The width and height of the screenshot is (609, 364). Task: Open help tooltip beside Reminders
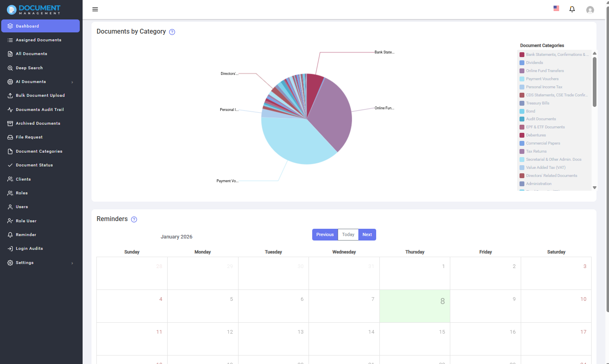point(134,219)
